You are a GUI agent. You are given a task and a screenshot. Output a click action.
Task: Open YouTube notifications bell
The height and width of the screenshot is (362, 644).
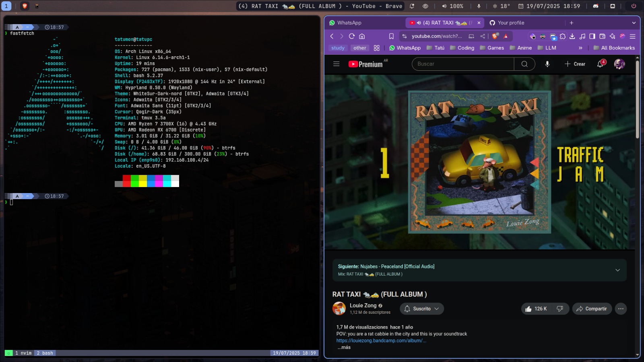pyautogui.click(x=600, y=64)
